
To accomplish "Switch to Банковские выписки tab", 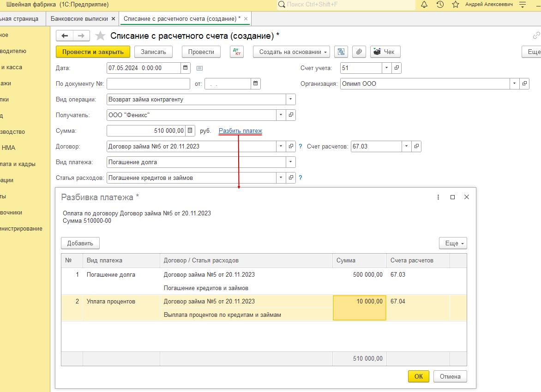I will click(79, 18).
